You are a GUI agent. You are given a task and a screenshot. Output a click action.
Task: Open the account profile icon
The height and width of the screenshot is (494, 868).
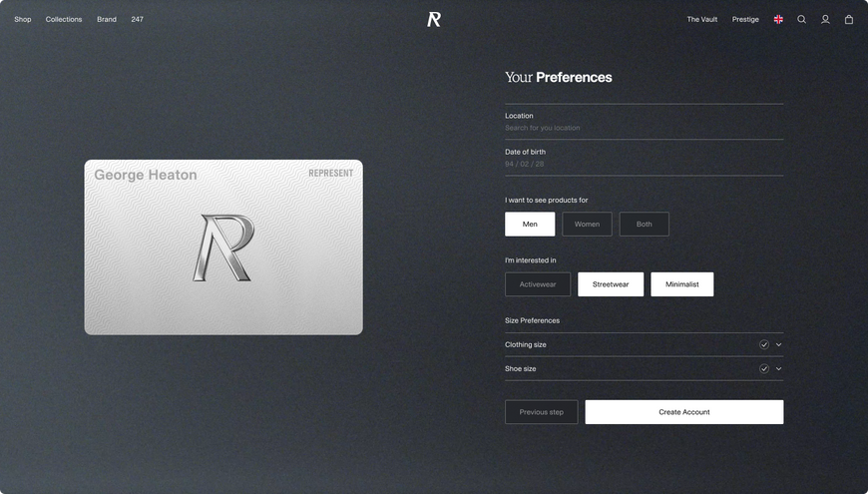coord(825,19)
